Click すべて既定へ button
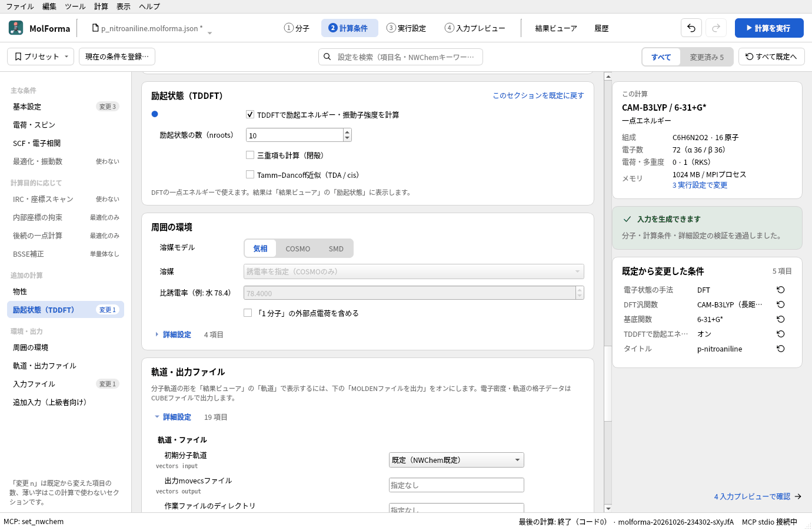Image resolution: width=812 pixels, height=530 pixels. [x=771, y=57]
